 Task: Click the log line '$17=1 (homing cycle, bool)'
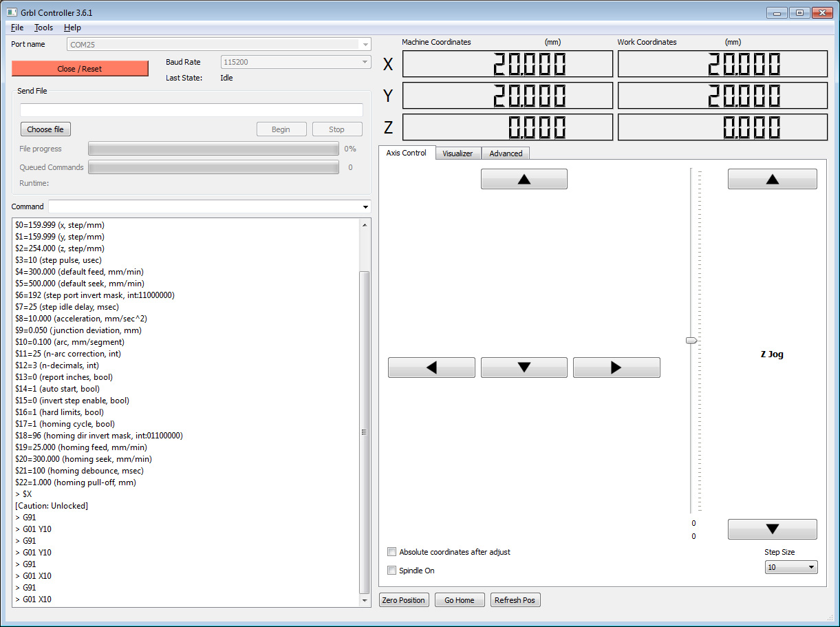click(x=65, y=424)
